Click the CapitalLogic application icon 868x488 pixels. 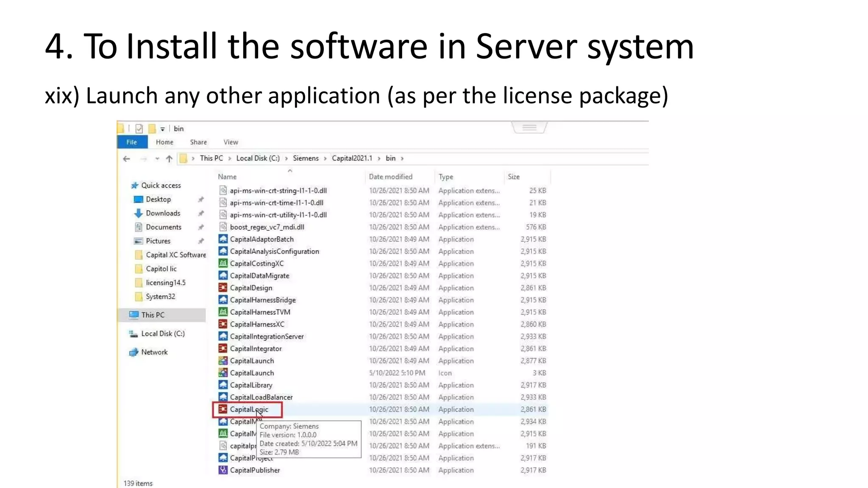coord(223,409)
